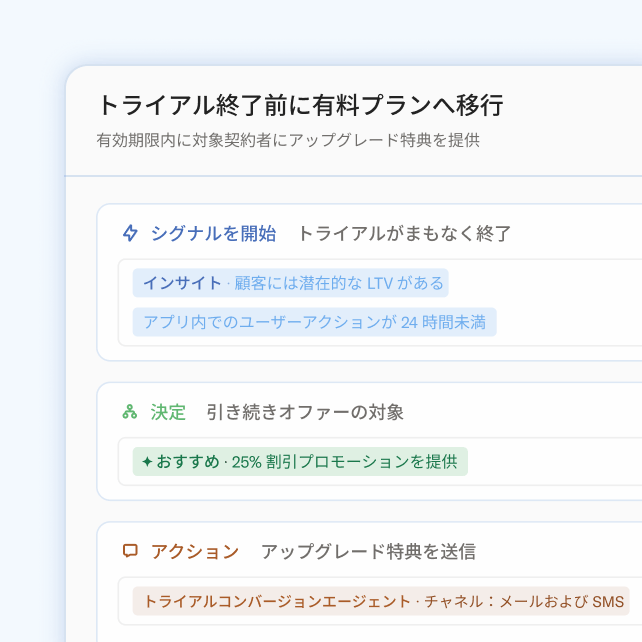Select the おすすめ 25% 割引プロモーションを提供 chip

click(x=300, y=462)
